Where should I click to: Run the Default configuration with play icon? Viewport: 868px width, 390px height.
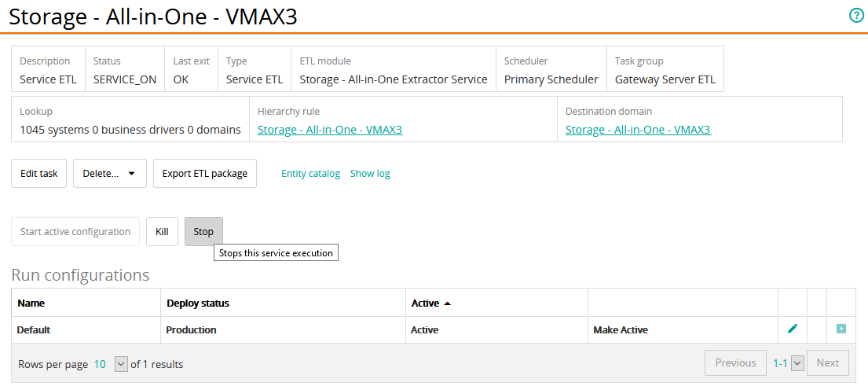pos(841,329)
